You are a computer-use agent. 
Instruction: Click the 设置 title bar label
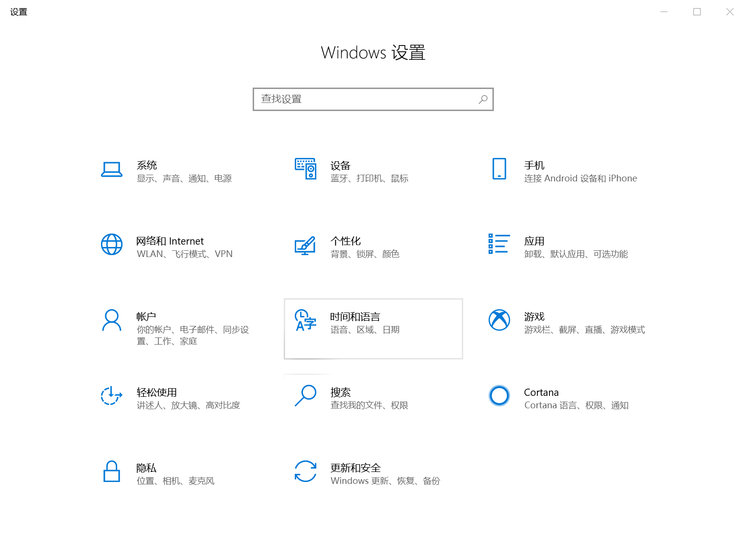coord(18,11)
